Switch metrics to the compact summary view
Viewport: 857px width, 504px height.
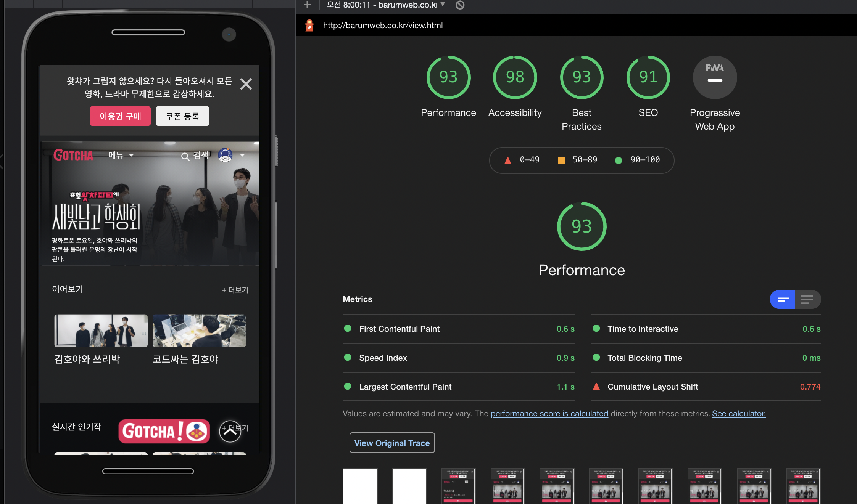pyautogui.click(x=783, y=299)
